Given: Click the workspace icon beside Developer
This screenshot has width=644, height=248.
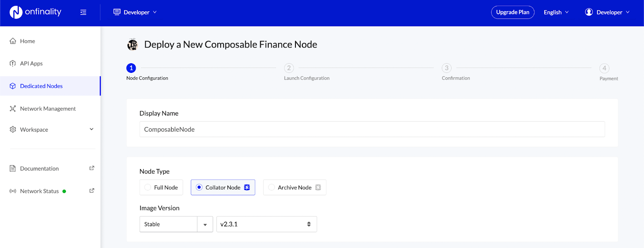Looking at the screenshot, I should pyautogui.click(x=117, y=12).
